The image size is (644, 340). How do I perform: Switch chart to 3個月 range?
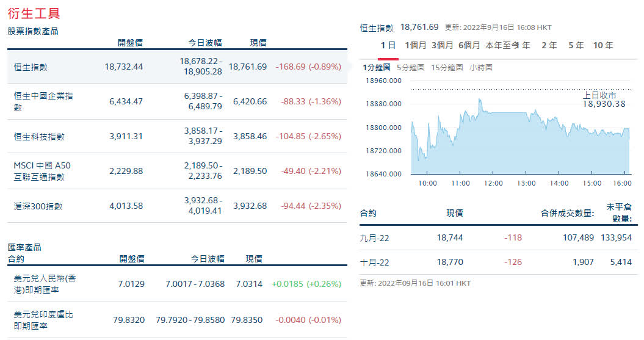coord(443,45)
